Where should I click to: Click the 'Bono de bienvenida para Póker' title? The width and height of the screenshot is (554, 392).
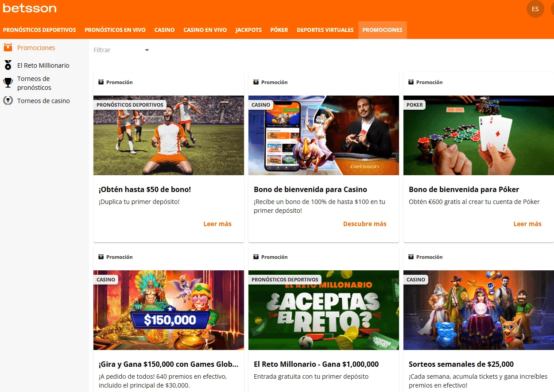point(464,189)
